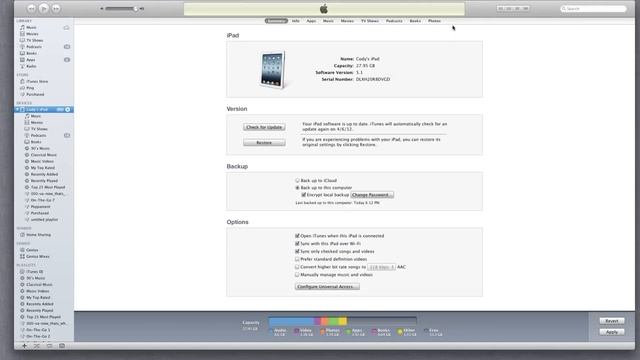The height and width of the screenshot is (360, 640).
Task: Toggle Sync only checked songs and videos
Action: (x=297, y=251)
